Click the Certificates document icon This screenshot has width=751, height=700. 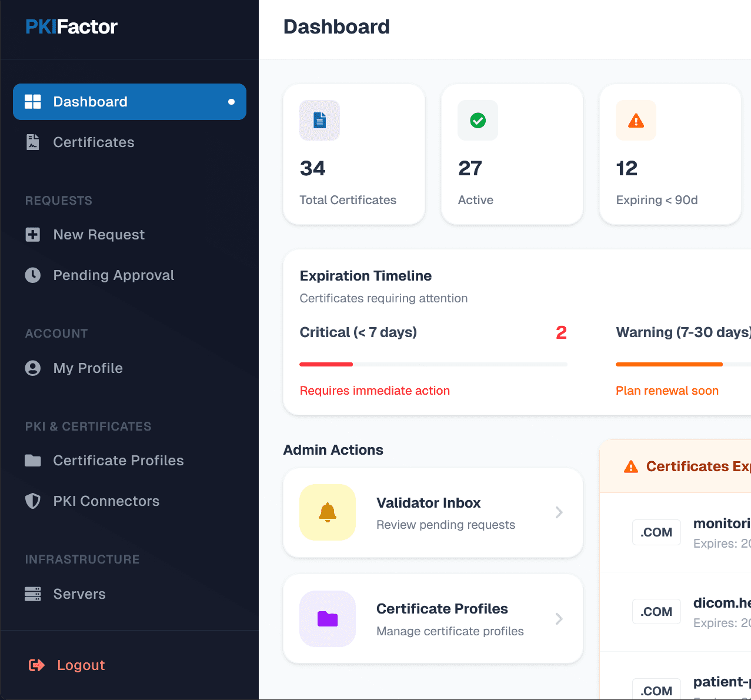32,142
